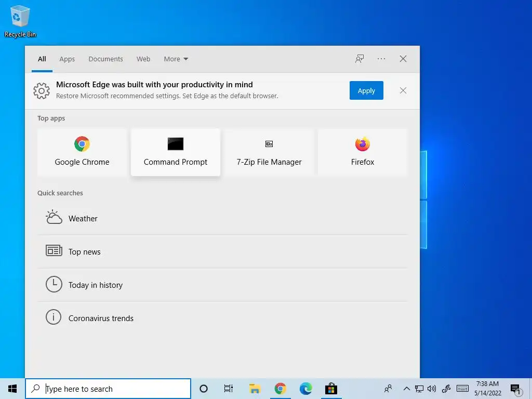Click the Quick searches heading
This screenshot has height=399, width=532.
click(60, 193)
